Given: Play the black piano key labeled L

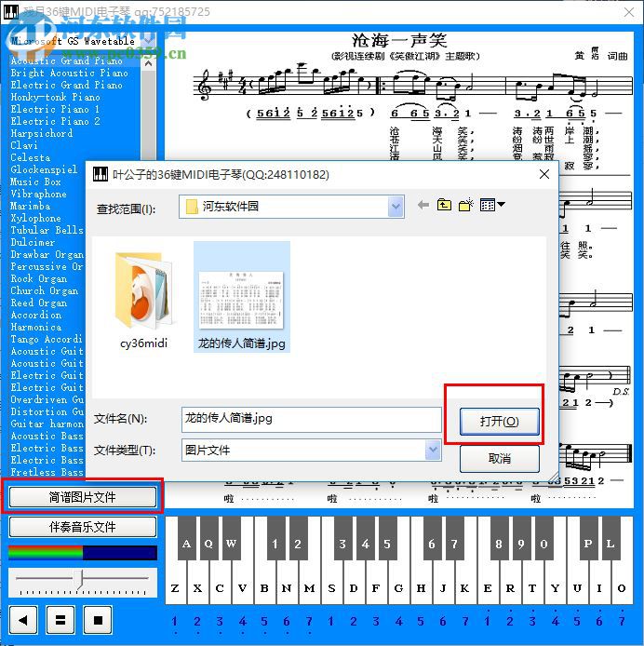Looking at the screenshot, I should (610, 538).
